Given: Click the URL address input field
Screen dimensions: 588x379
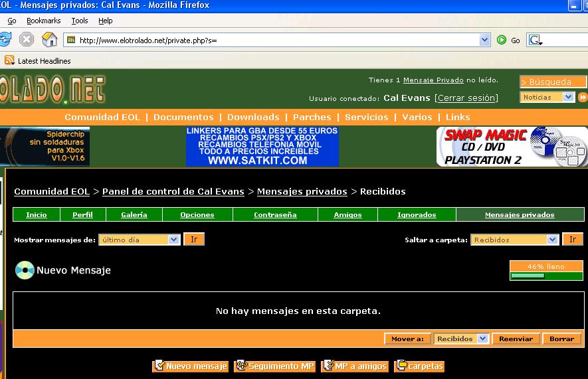Looking at the screenshot, I should click(x=278, y=40).
